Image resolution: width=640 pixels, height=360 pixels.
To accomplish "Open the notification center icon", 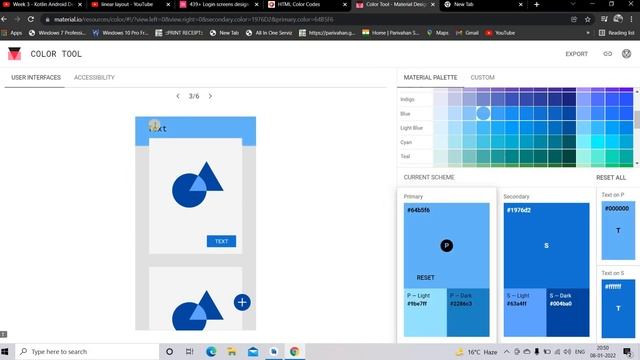I will point(627,351).
